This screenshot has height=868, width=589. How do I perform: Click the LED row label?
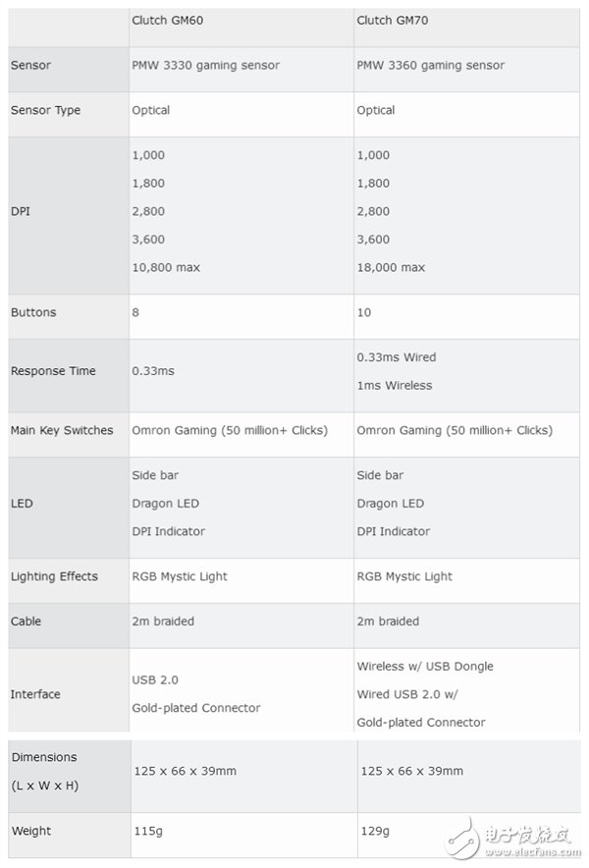[x=22, y=504]
